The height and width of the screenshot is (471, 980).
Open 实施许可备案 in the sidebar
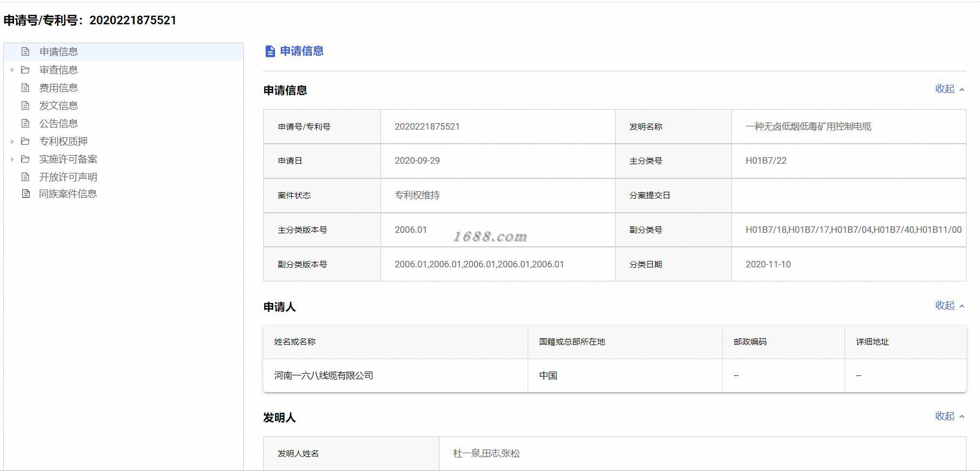coord(68,159)
